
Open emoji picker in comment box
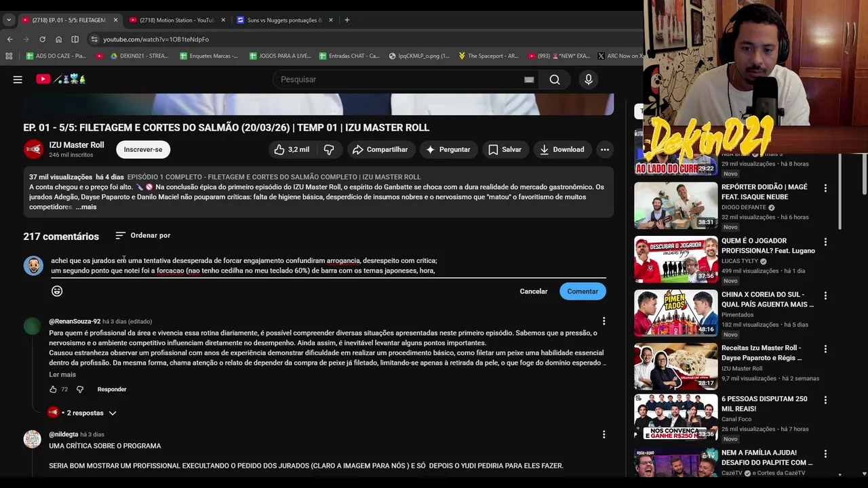click(x=57, y=291)
